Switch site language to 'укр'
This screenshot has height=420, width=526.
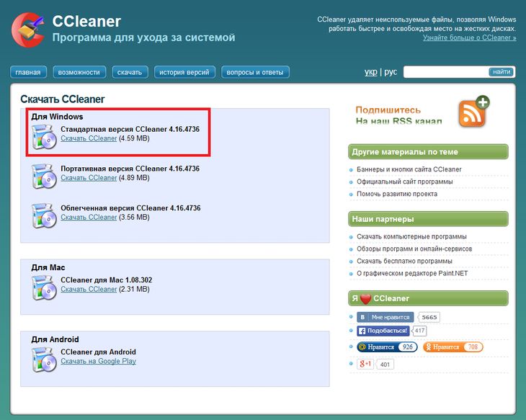(370, 72)
